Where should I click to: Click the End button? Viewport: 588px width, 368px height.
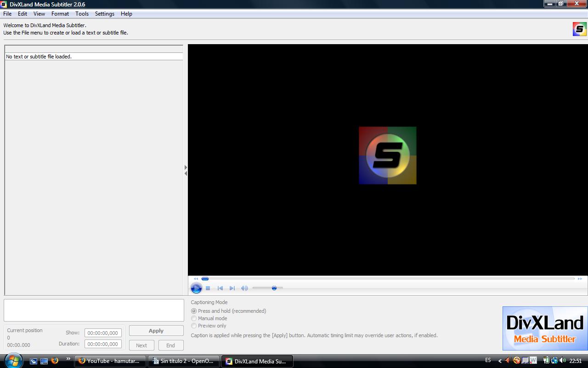pyautogui.click(x=170, y=345)
